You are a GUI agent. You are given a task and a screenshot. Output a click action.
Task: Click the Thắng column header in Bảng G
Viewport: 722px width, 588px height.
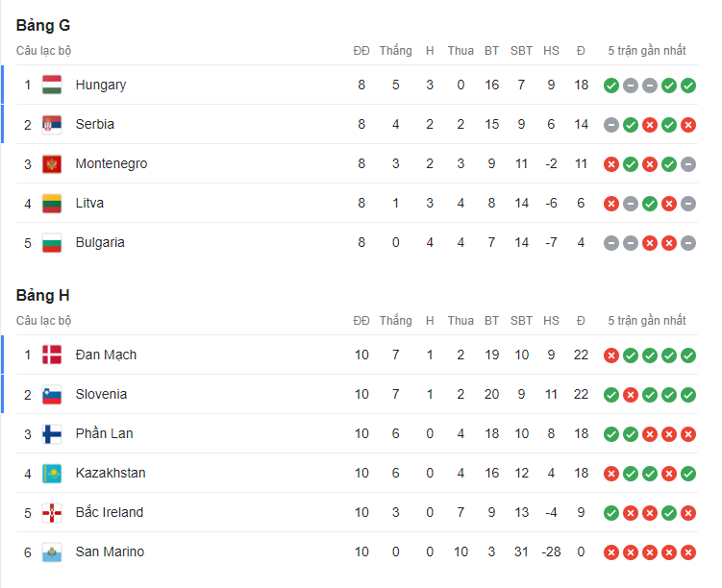(x=395, y=50)
